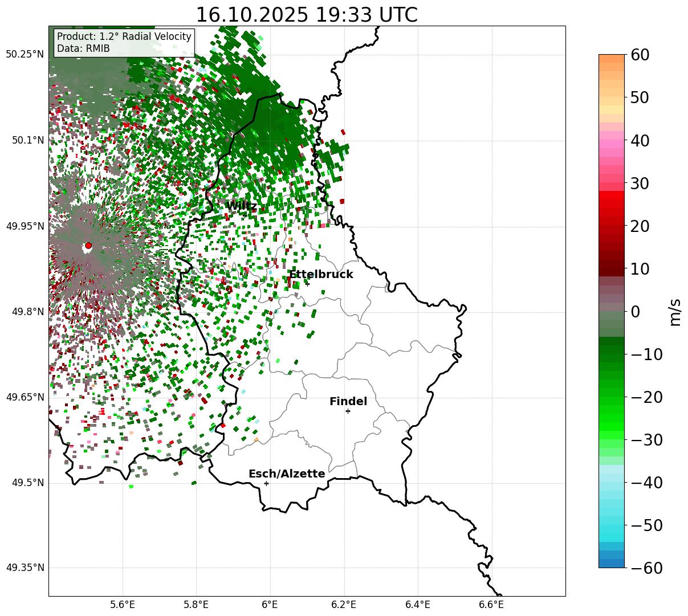688x616 pixels.
Task: Click the 6.2°E longitude tick label
Action: coord(344,604)
